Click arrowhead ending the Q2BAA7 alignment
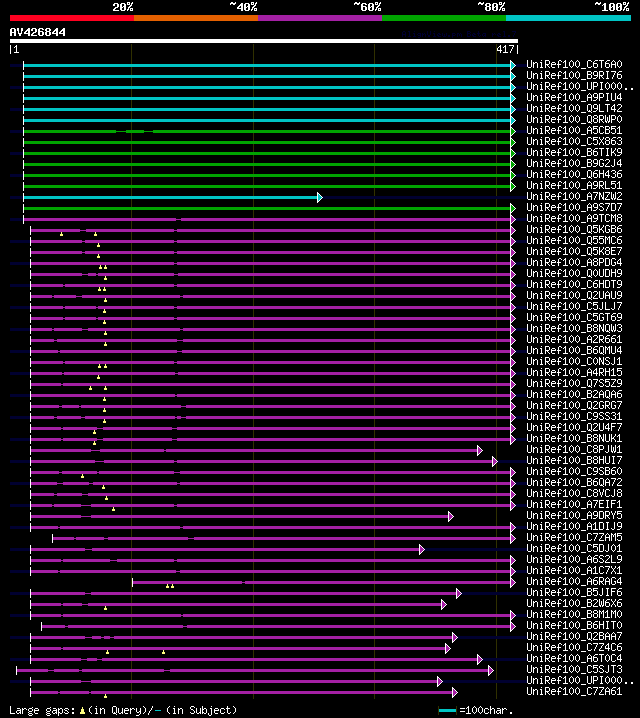 tap(455, 637)
